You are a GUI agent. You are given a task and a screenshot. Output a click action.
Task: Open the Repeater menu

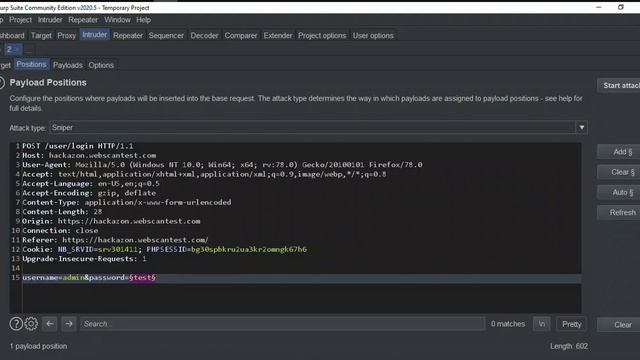point(83,20)
